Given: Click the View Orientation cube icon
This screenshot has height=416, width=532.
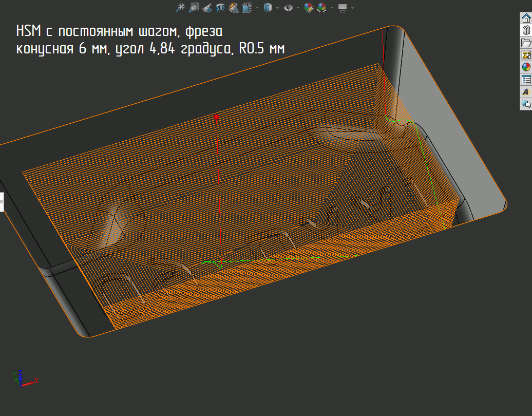Looking at the screenshot, I should [x=247, y=8].
